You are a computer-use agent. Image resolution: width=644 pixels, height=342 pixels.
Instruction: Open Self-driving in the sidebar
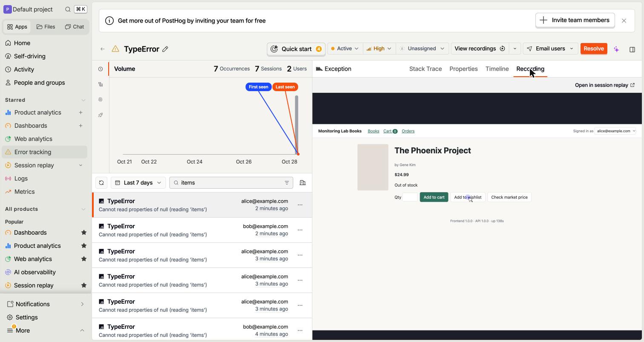point(45,56)
